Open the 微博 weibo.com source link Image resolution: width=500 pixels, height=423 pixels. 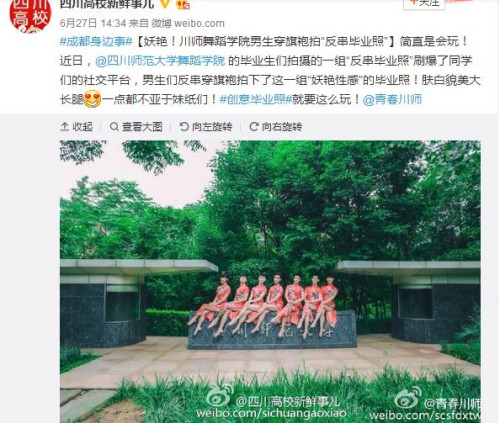tap(188, 23)
